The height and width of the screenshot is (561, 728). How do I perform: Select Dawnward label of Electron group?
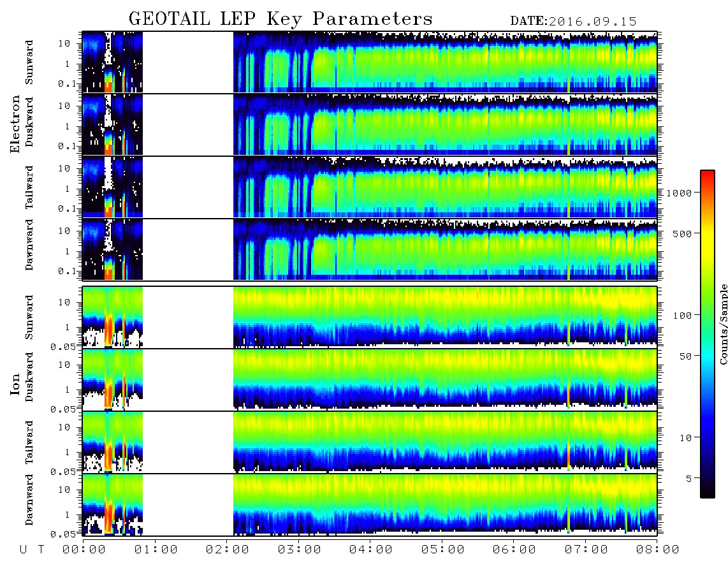[x=29, y=245]
